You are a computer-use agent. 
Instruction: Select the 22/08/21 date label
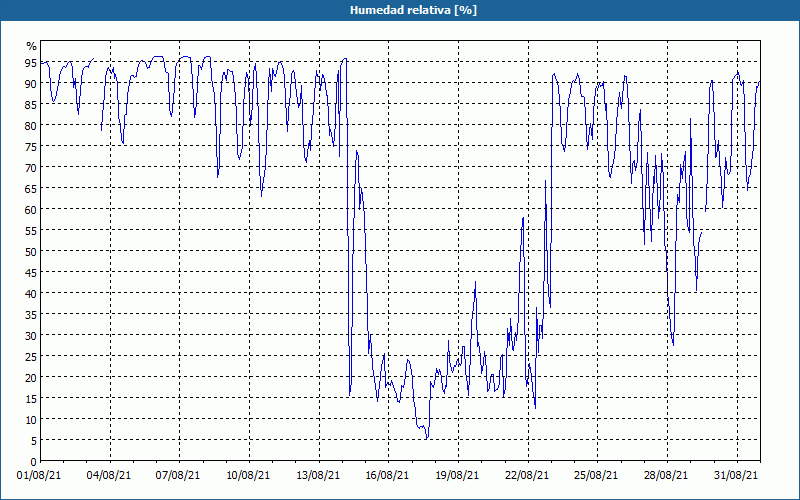click(527, 476)
